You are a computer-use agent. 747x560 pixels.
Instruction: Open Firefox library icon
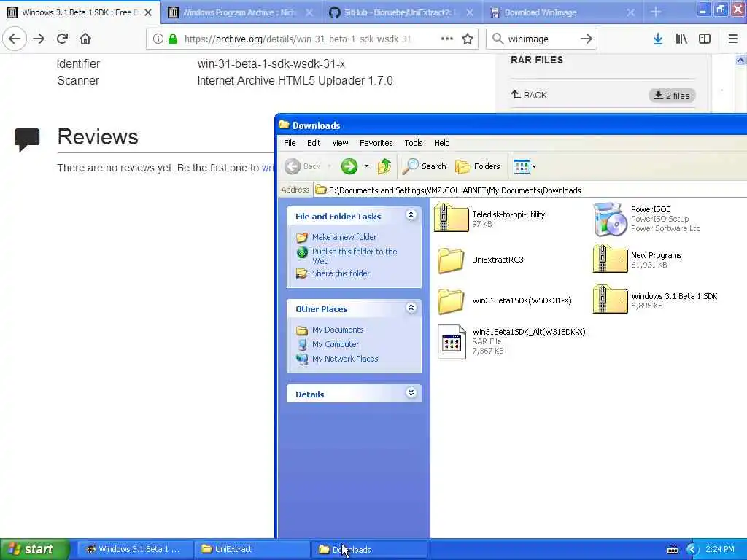(x=681, y=39)
